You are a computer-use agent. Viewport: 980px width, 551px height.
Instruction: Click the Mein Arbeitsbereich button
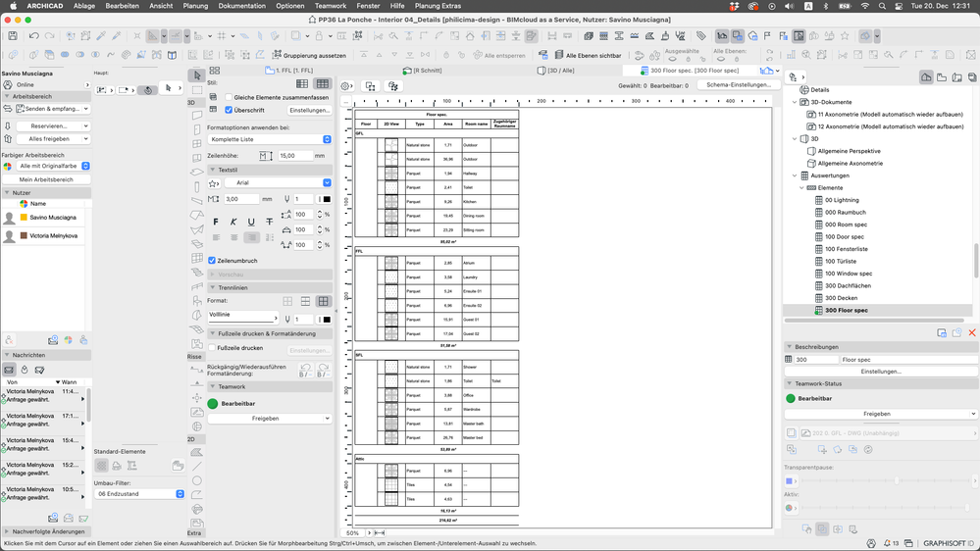point(47,179)
